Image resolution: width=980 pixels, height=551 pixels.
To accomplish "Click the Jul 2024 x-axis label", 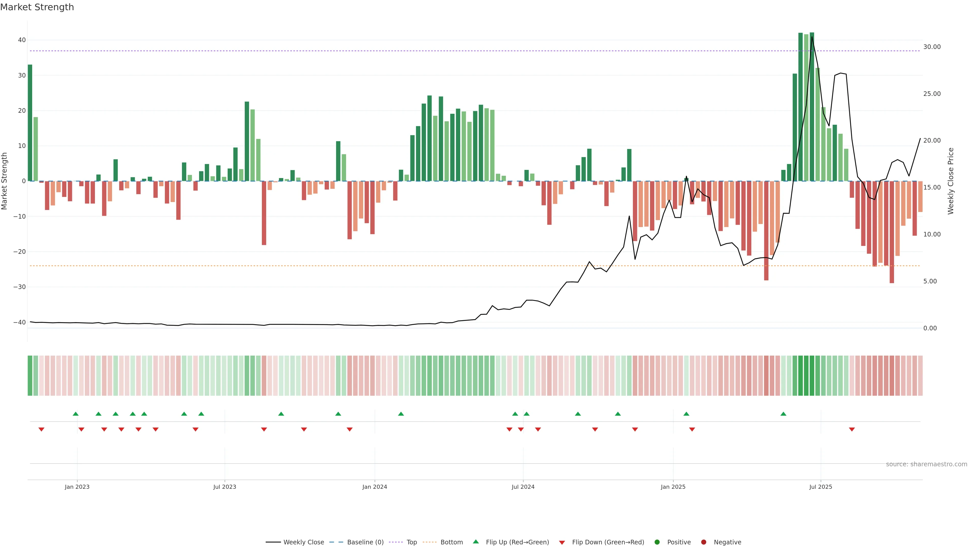I will 523,487.
